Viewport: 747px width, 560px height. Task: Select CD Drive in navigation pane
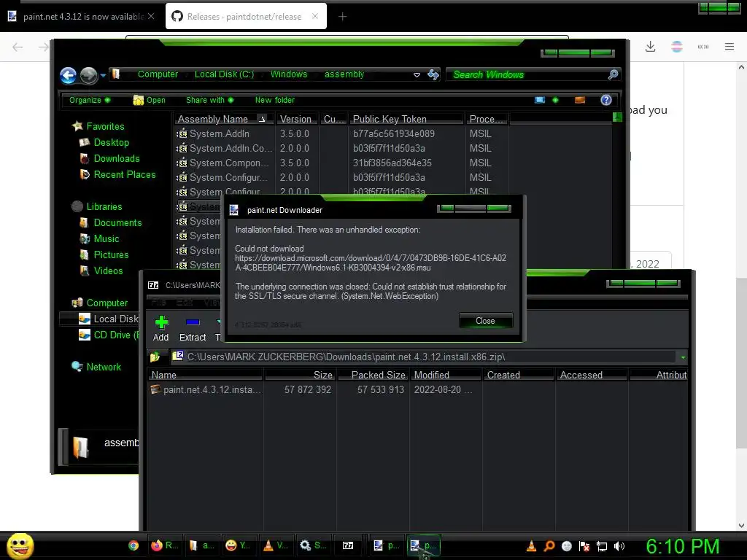coord(109,335)
